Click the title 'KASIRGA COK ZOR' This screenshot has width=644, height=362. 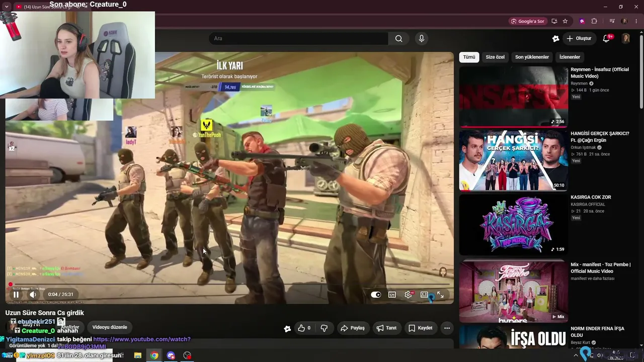tap(591, 197)
